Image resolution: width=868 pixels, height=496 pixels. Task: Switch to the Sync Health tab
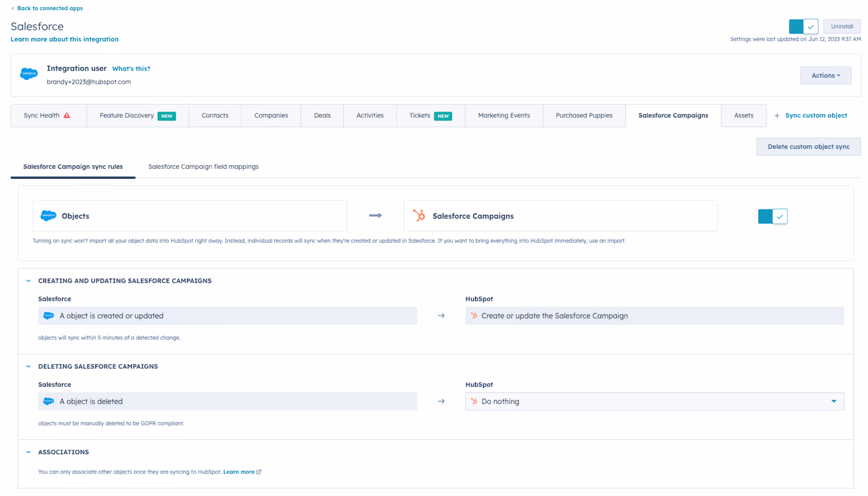[49, 116]
